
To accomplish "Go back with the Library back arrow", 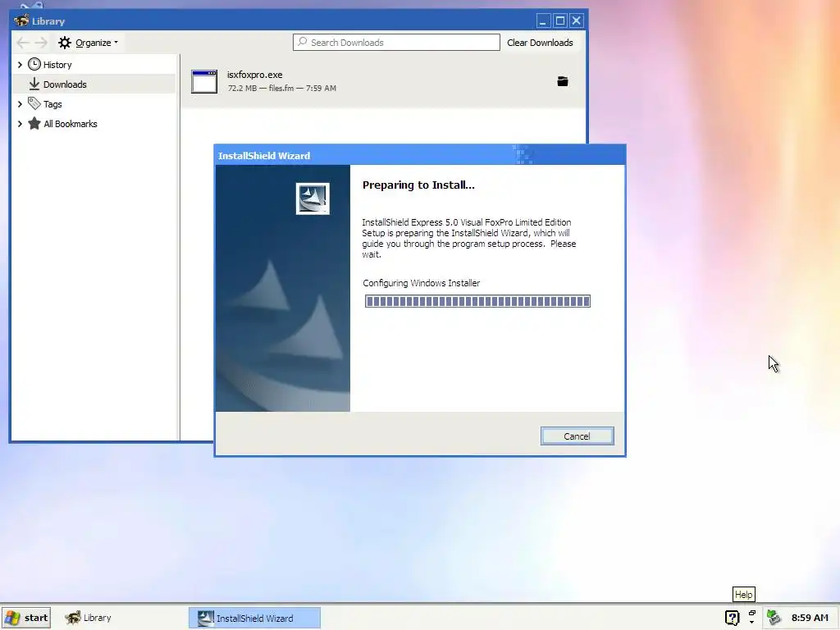I will click(22, 43).
